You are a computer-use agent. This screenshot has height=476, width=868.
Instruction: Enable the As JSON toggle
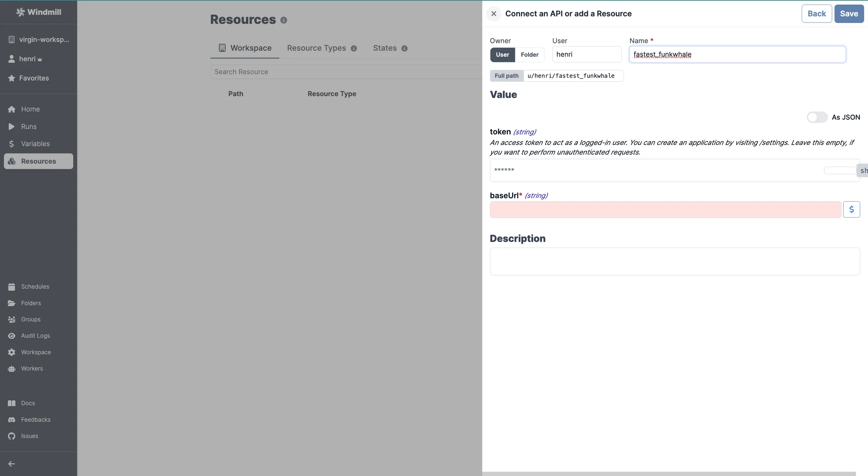[816, 117]
